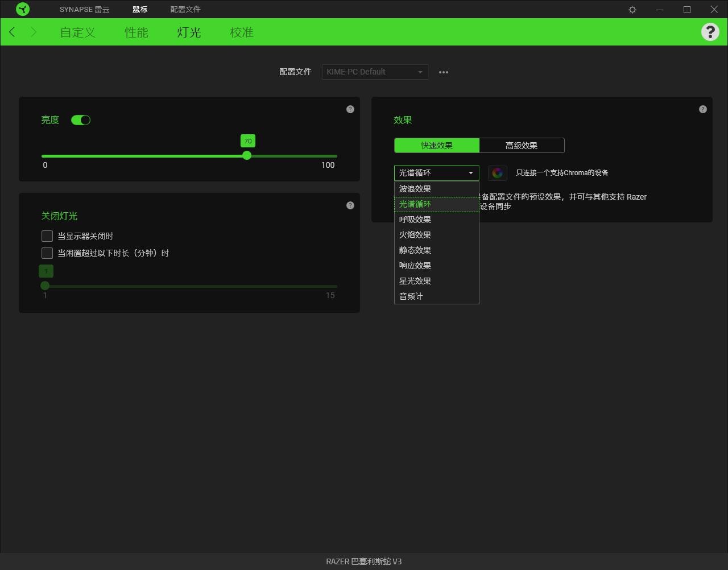Screen dimensions: 728x570
Task: Open the 配置文件 top tab
Action: [x=185, y=10]
